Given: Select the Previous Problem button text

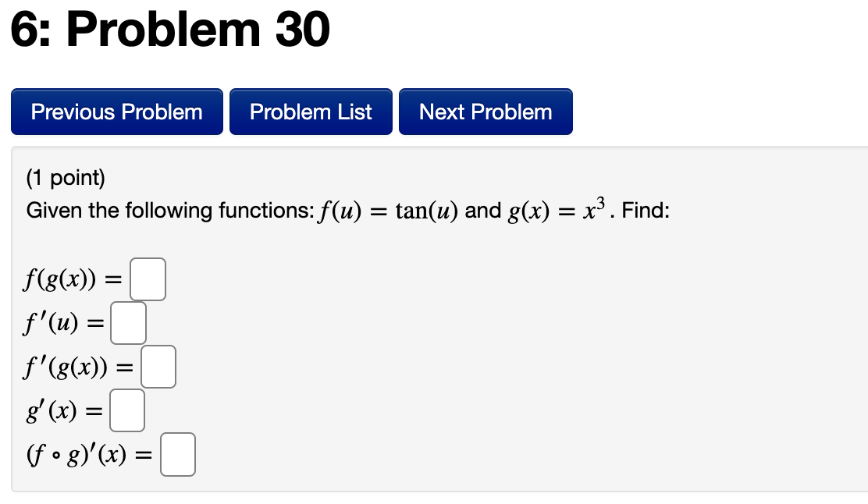Looking at the screenshot, I should pos(116,112).
